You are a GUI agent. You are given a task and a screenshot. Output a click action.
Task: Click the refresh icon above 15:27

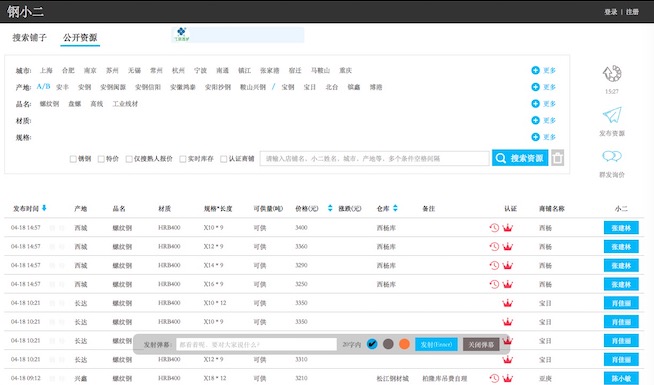612,74
